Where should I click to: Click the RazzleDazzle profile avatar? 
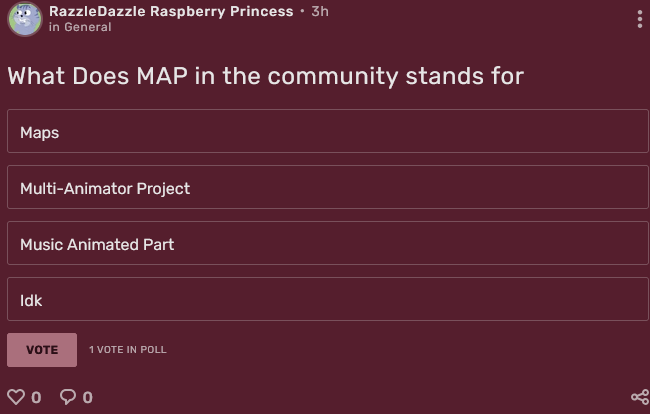pos(25,19)
